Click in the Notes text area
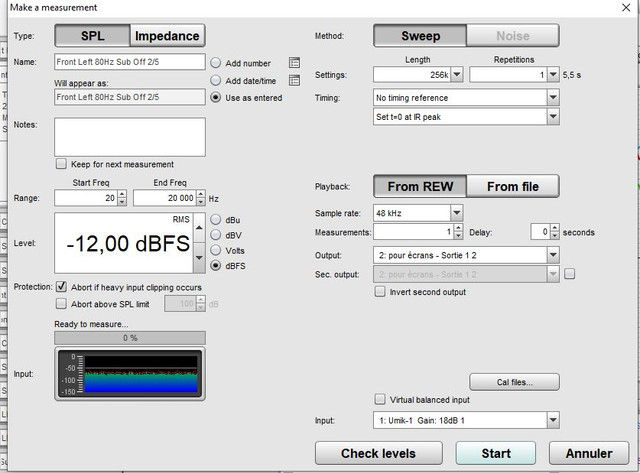 pyautogui.click(x=130, y=137)
